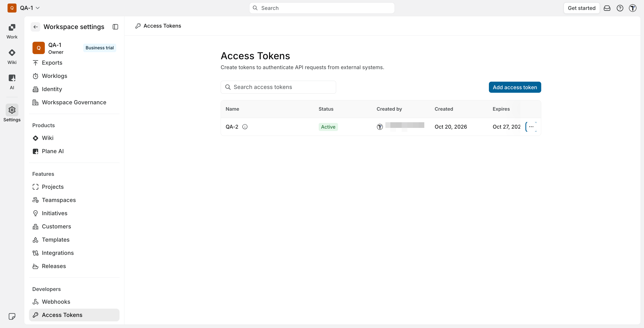644x328 pixels.
Task: Click the Active status badge for QA-2
Action: (328, 127)
